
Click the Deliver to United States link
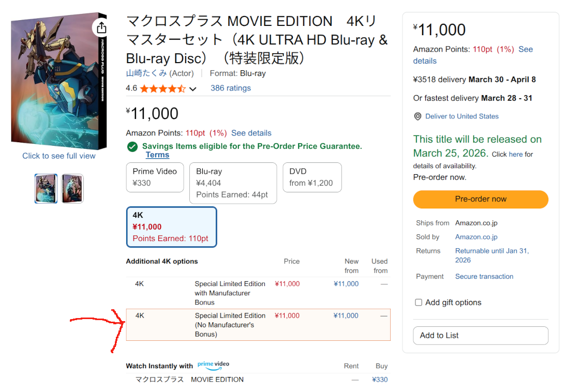tap(461, 116)
